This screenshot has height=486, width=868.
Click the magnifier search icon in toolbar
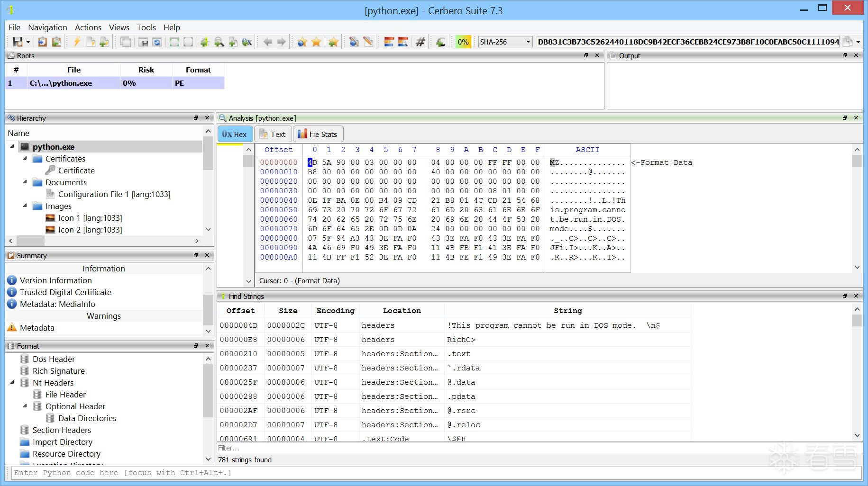[x=219, y=42]
